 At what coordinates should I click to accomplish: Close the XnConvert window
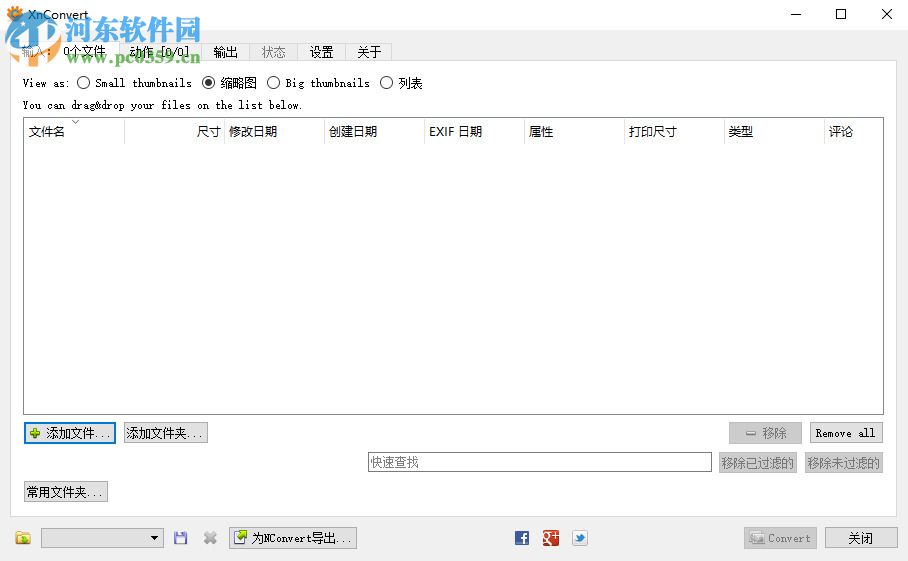tap(887, 14)
